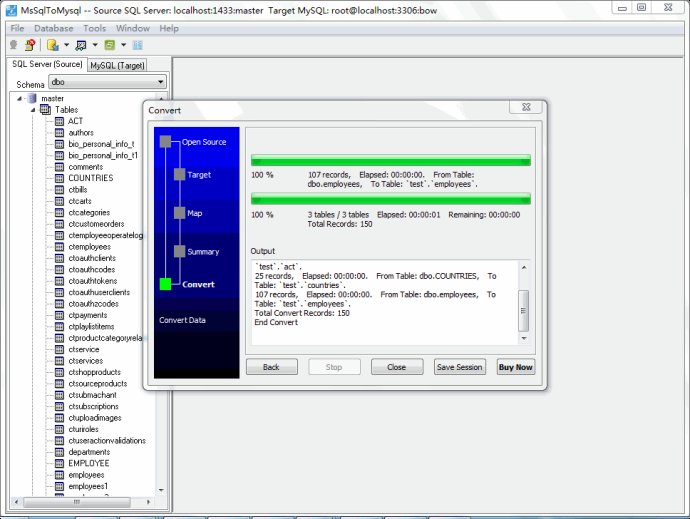Click ctcustomeorders table name
This screenshot has height=519, width=690.
[x=96, y=224]
